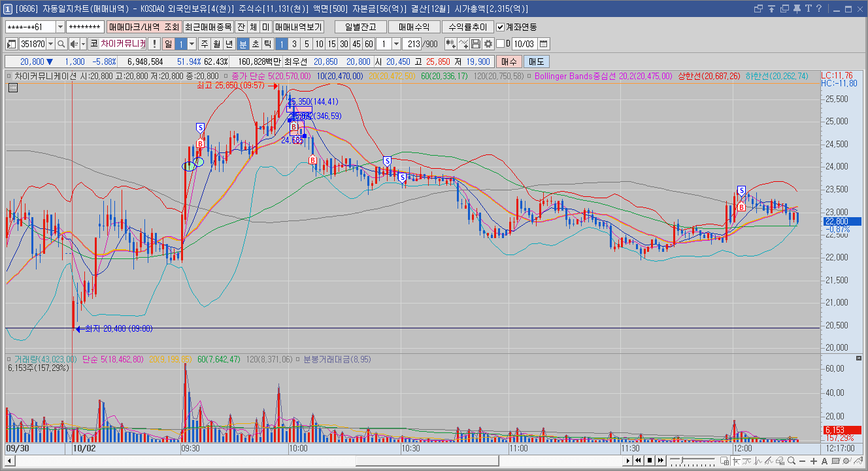868x471 pixels.
Task: Open the dropdown arrow next to speaker icon
Action: [83, 44]
